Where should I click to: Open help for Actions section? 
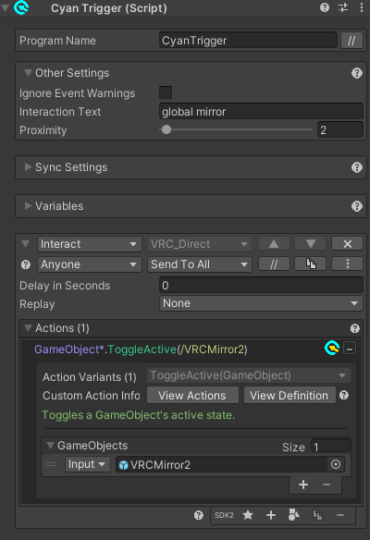[355, 329]
